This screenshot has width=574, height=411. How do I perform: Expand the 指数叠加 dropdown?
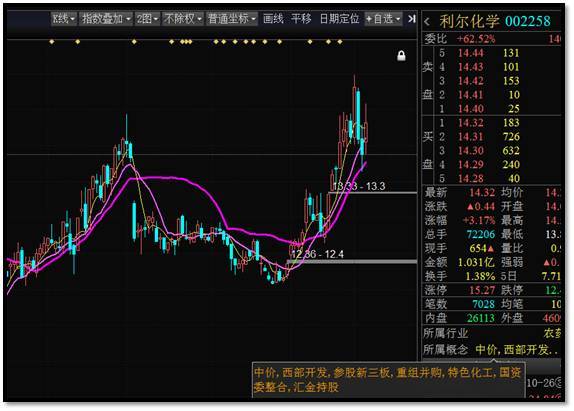(106, 18)
